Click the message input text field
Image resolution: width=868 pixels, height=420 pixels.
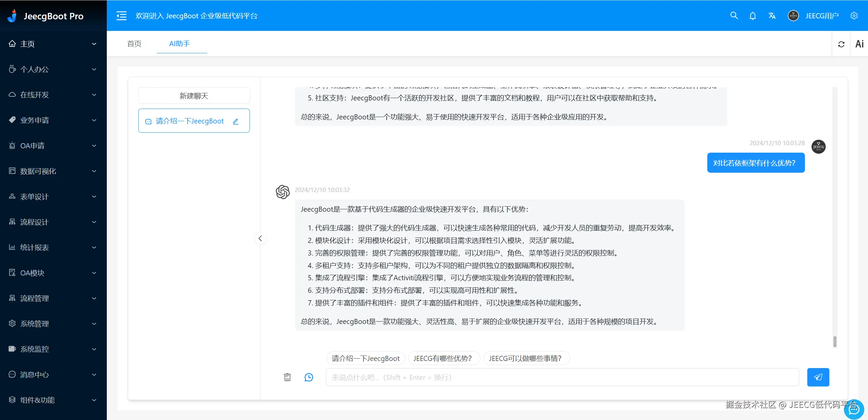[562, 377]
